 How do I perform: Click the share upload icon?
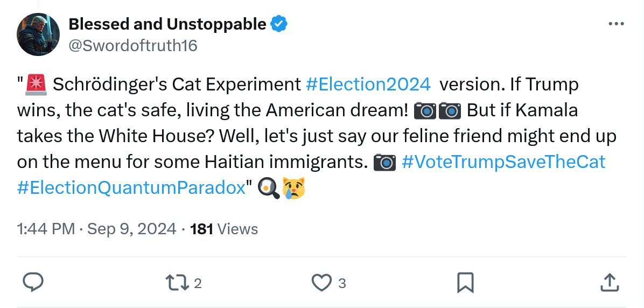coord(608,282)
